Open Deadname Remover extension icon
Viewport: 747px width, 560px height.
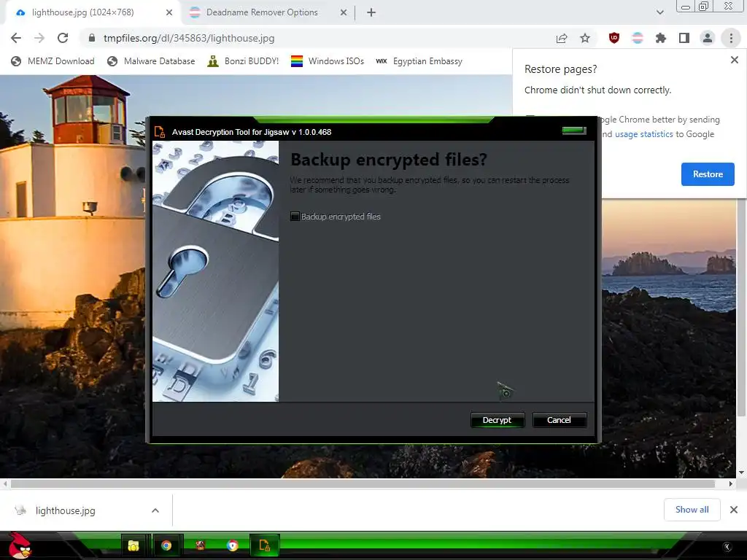638,38
